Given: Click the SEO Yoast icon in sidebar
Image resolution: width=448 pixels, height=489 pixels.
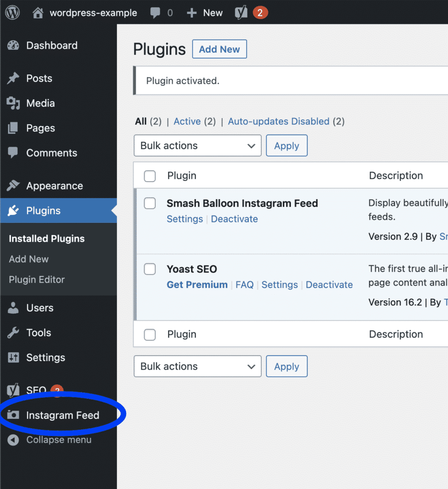Looking at the screenshot, I should [13, 390].
